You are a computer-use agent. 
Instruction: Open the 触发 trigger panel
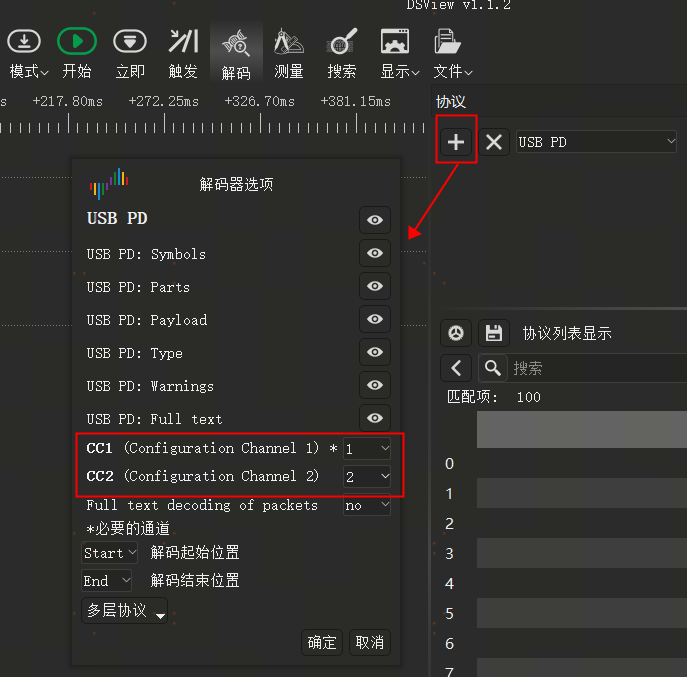(183, 54)
